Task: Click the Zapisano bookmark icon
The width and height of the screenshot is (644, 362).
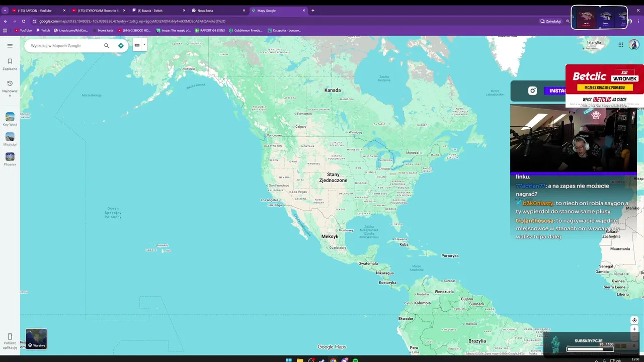Action: (10, 61)
